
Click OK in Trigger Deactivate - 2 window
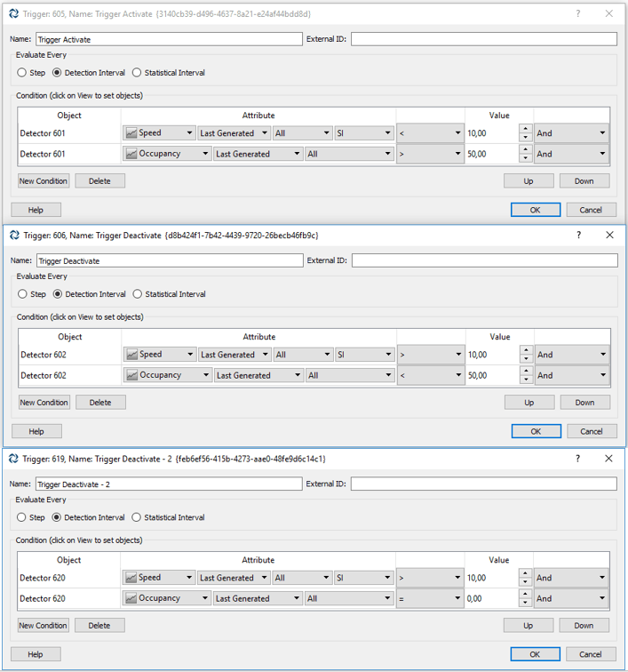coord(535,654)
